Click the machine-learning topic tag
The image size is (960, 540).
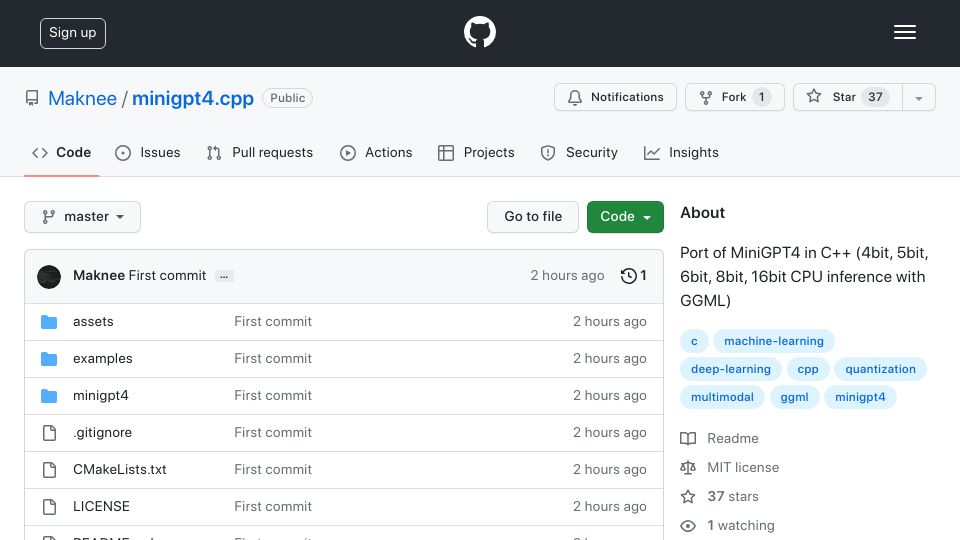[774, 341]
